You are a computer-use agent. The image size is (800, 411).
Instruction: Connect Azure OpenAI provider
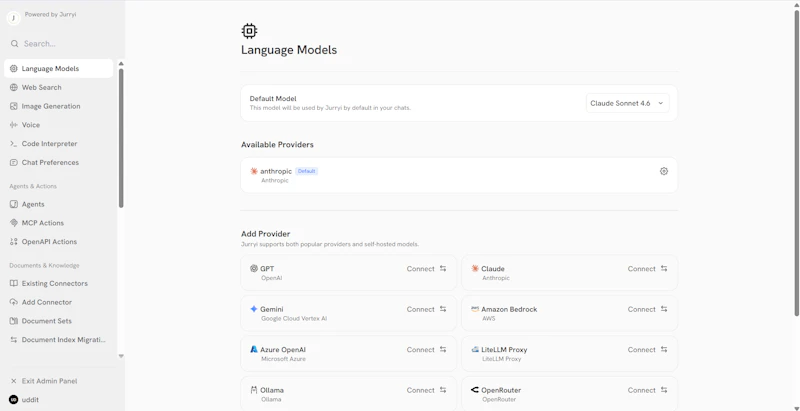[427, 350]
